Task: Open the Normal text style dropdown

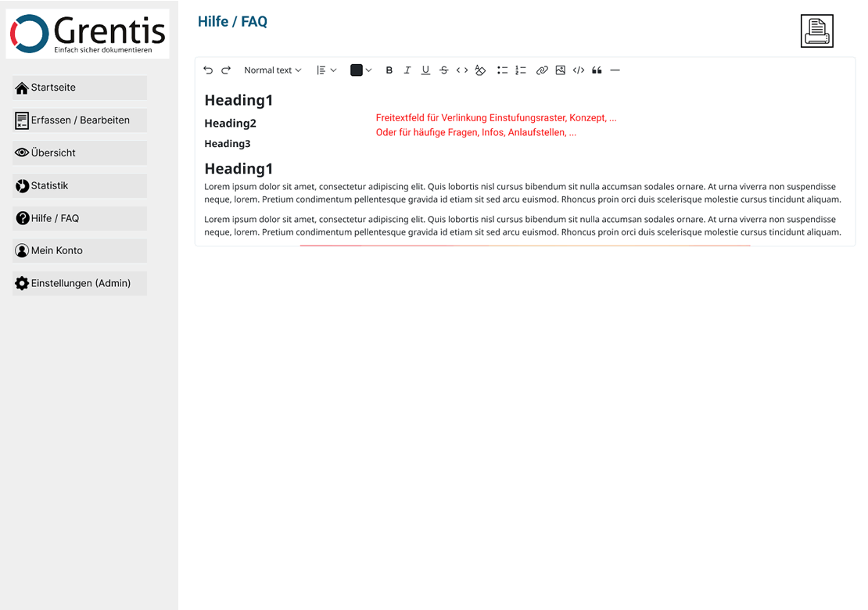Action: coord(272,70)
